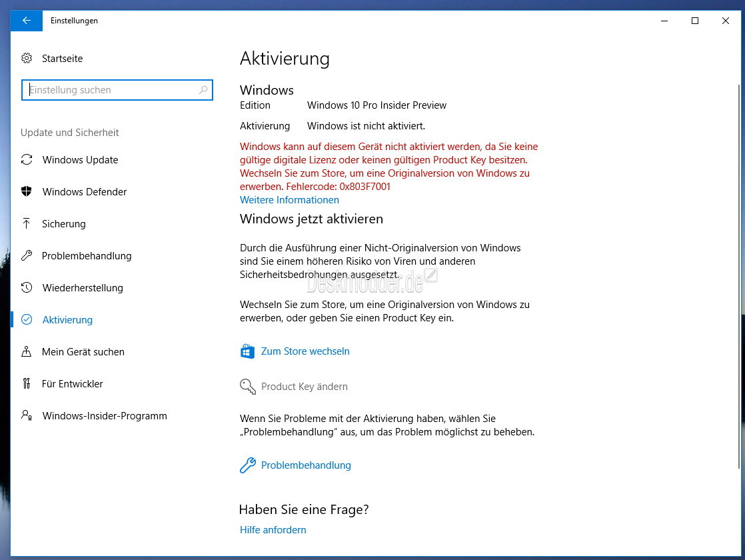Viewport: 745px width, 560px height.
Task: Click the Windows Update refresh icon
Action: coord(27,160)
